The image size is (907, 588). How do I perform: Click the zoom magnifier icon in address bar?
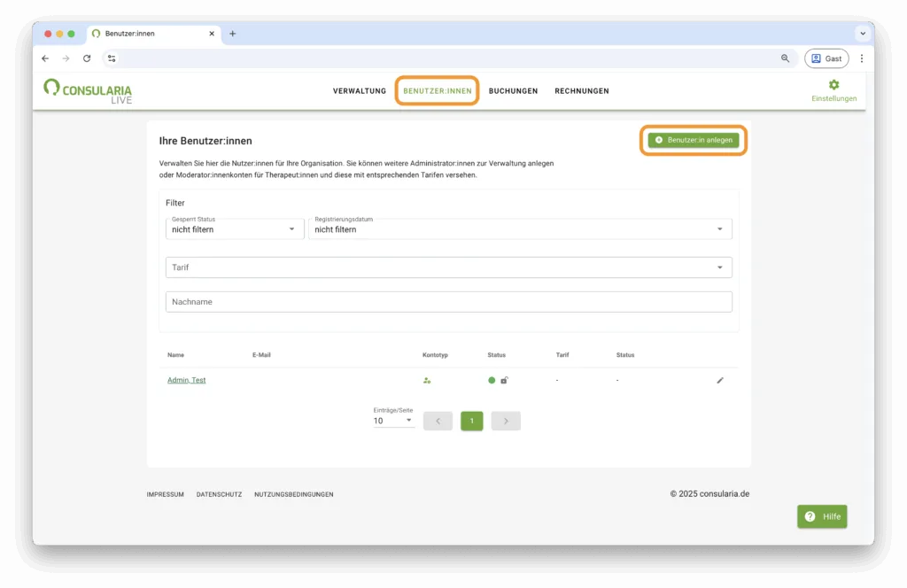pyautogui.click(x=785, y=58)
